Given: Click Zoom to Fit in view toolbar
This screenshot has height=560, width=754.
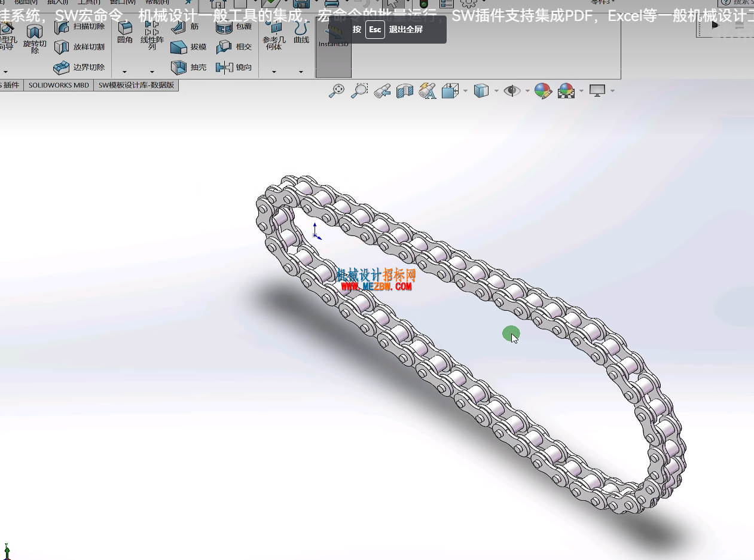Looking at the screenshot, I should 337,91.
